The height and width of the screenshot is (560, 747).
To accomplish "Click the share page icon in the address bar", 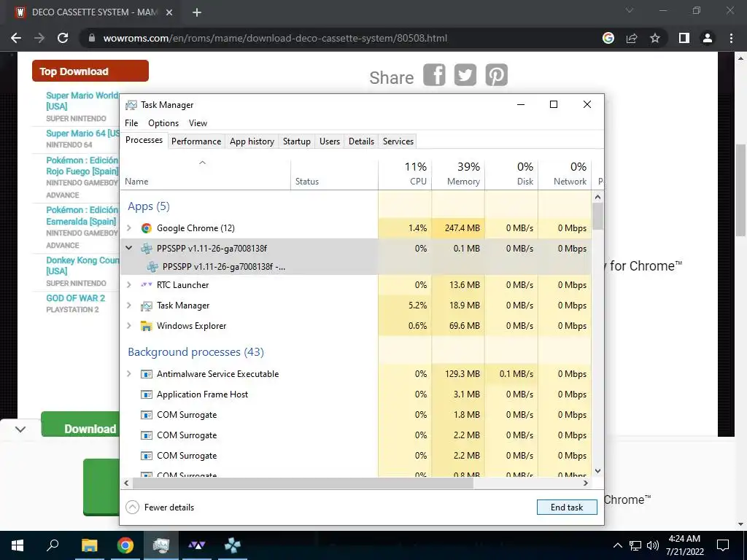I will 632,38.
